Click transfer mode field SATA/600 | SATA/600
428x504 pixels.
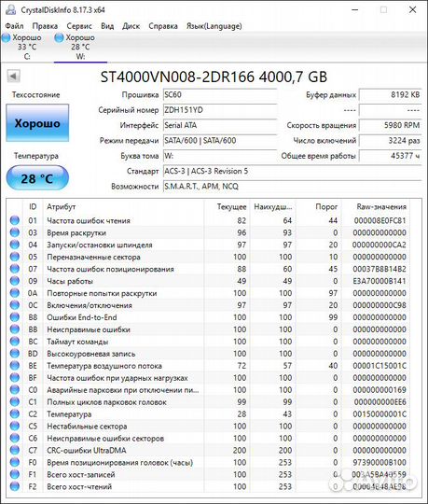[x=220, y=140]
